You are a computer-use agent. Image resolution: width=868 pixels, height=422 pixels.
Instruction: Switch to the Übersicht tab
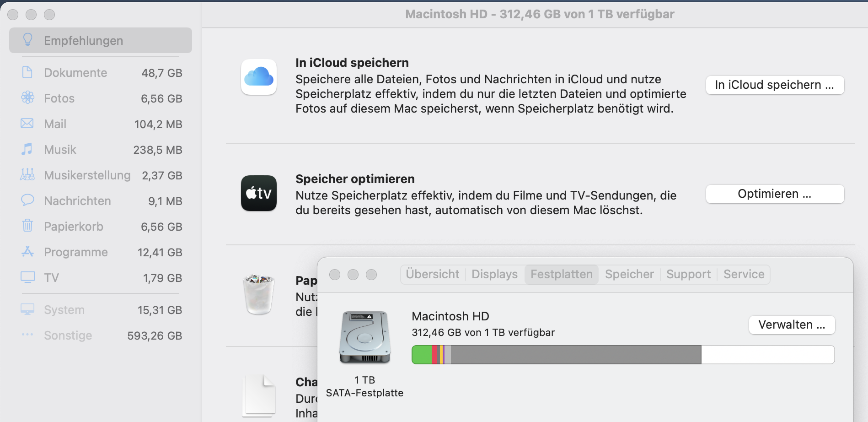pos(432,274)
